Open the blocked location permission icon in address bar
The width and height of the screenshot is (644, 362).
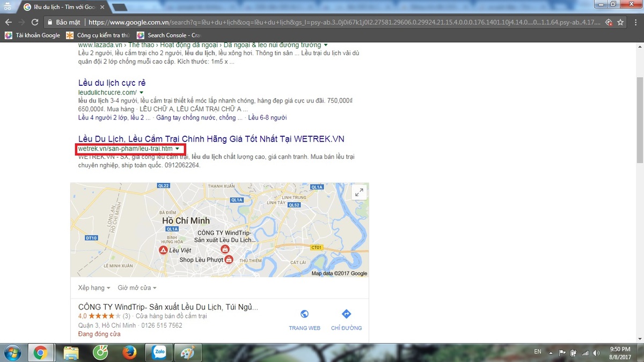[609, 23]
